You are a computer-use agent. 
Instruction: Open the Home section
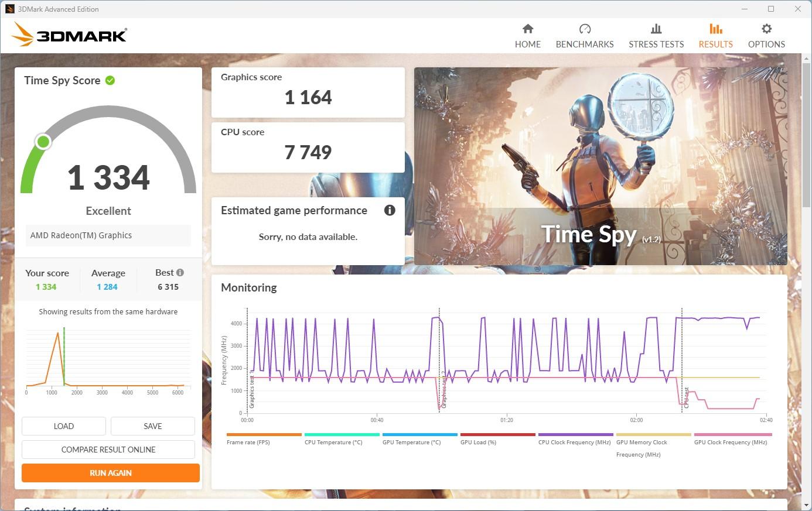(x=527, y=36)
